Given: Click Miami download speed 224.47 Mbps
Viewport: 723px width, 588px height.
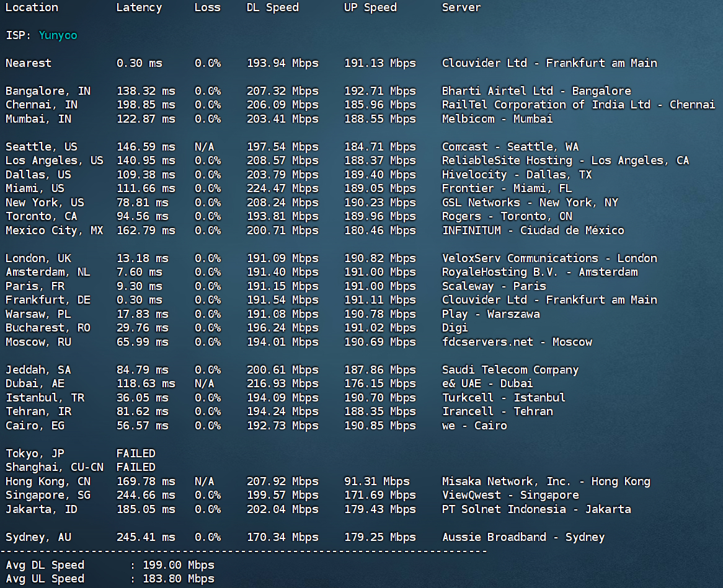Looking at the screenshot, I should click(x=283, y=188).
